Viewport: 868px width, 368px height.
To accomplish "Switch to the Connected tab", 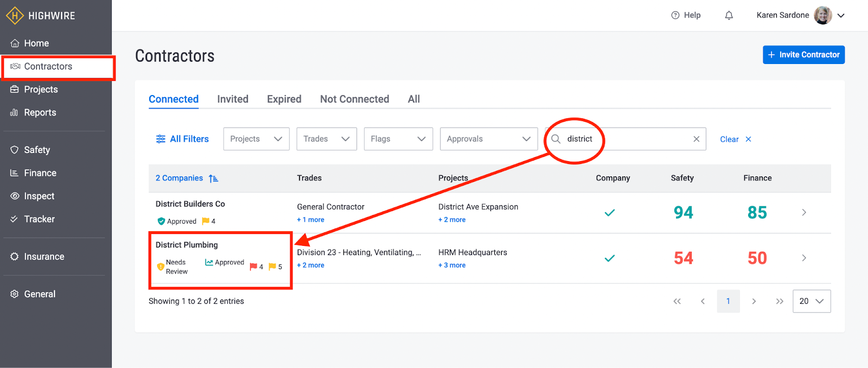I will (x=174, y=99).
